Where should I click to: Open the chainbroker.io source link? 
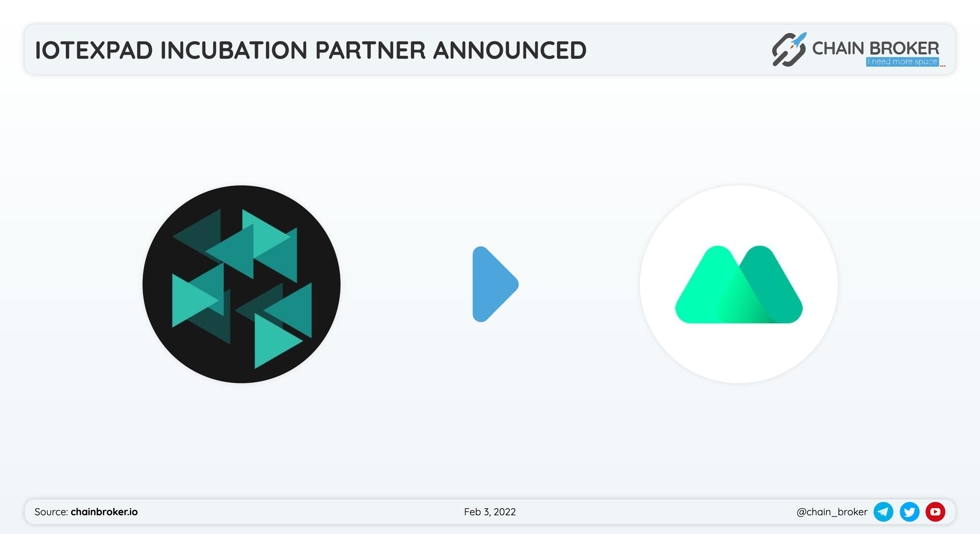(x=104, y=512)
